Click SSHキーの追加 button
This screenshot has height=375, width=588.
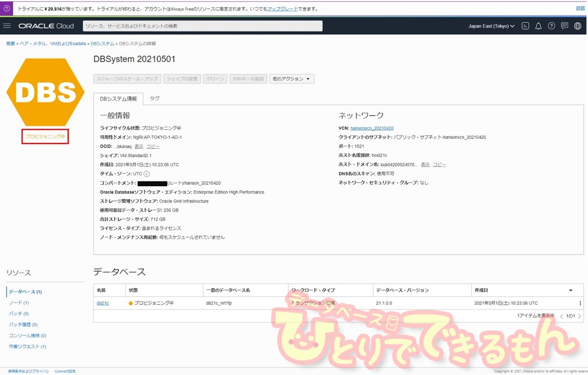(248, 79)
